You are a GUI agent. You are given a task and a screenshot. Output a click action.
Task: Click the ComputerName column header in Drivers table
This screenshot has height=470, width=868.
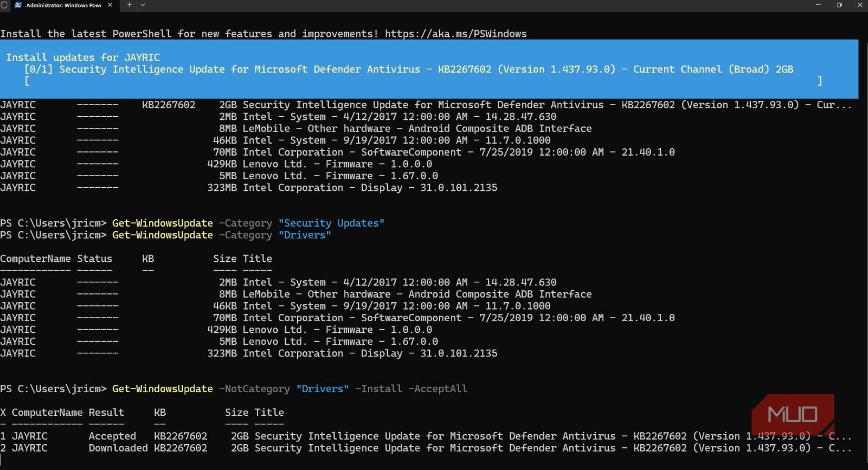coord(35,259)
